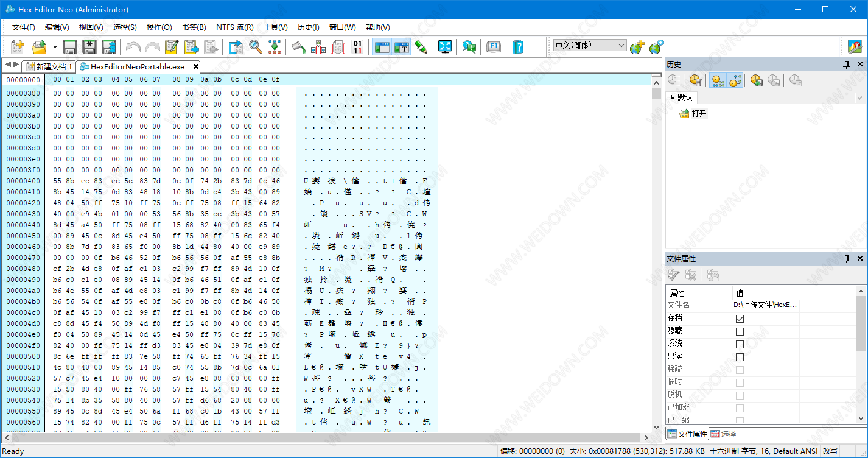Click the file name value D:\上传文件\HexE…

pos(765,305)
